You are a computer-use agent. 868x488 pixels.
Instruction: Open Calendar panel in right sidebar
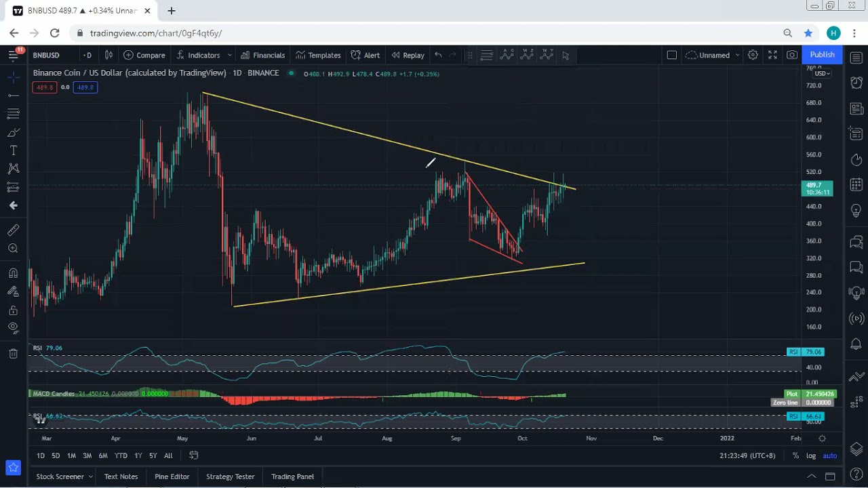pyautogui.click(x=856, y=185)
